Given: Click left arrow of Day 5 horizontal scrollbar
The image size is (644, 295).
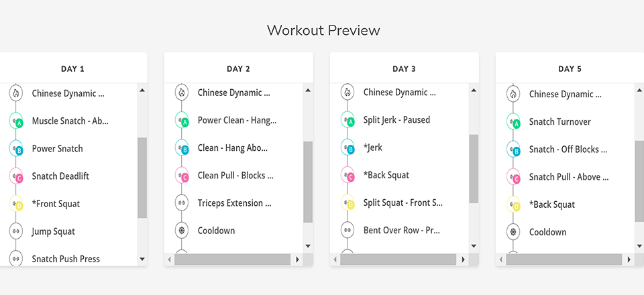Looking at the screenshot, I should coord(500,259).
